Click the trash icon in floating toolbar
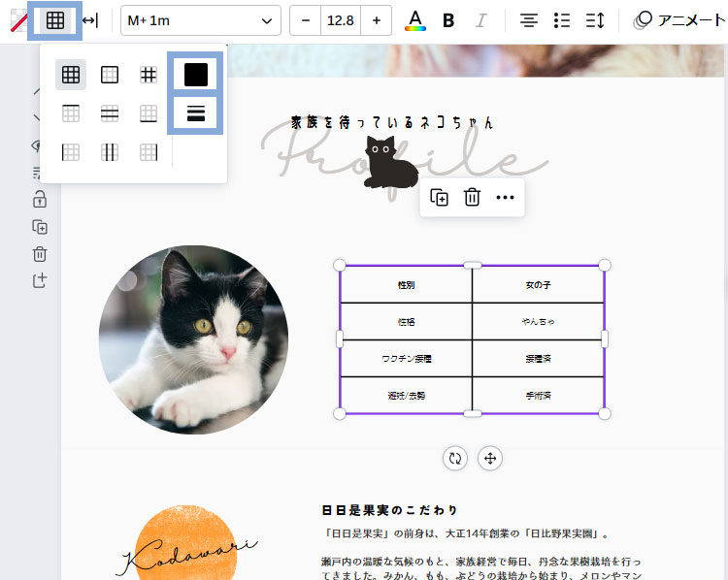728x580 pixels. 472,197
